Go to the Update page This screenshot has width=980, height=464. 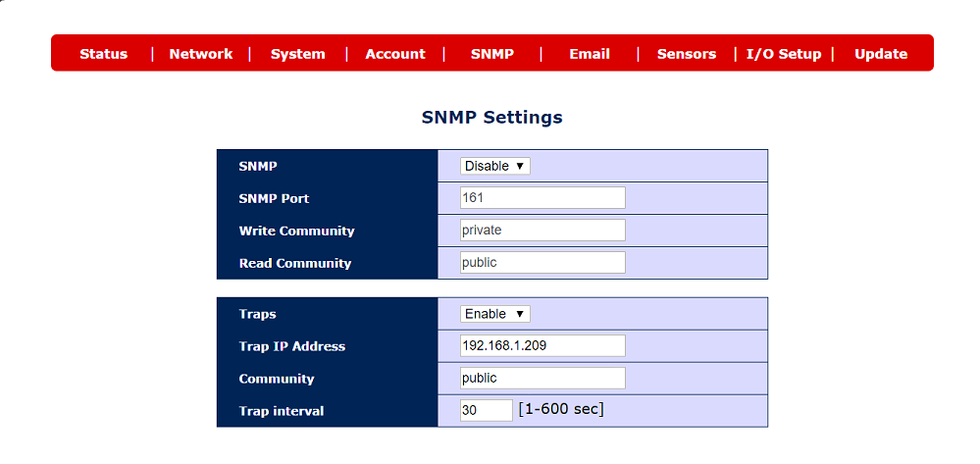click(x=881, y=54)
